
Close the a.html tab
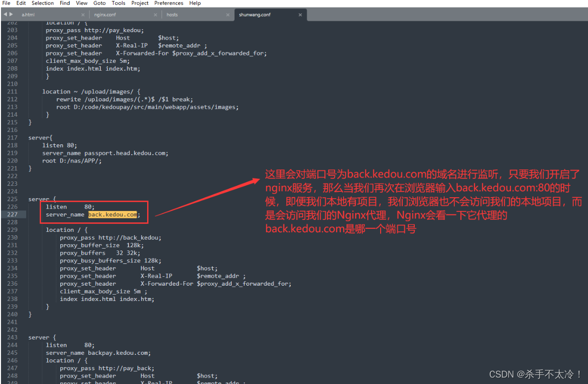point(83,15)
